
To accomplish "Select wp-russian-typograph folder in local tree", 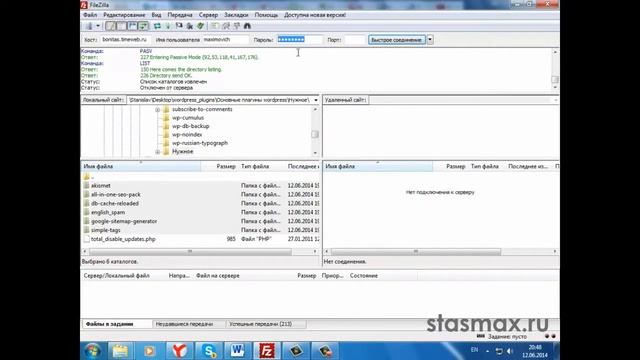I will click(x=200, y=143).
